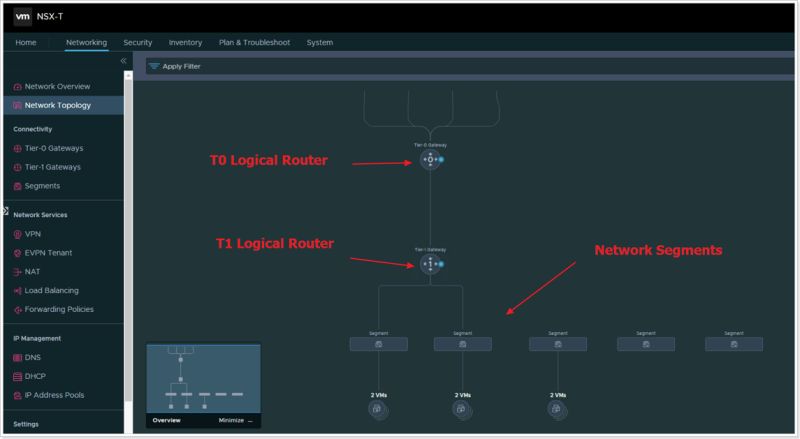
Task: Open Segments in sidebar
Action: pos(42,186)
